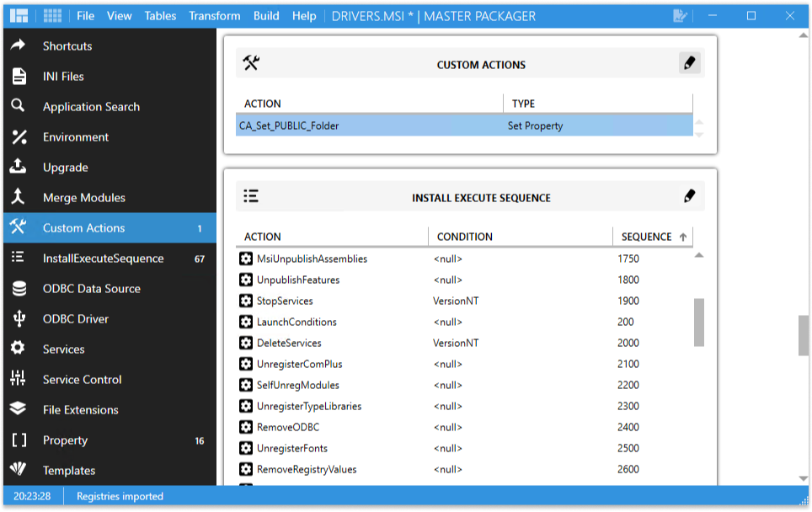The image size is (812, 512).
Task: Click the gear icon beside StopServices
Action: [246, 301]
